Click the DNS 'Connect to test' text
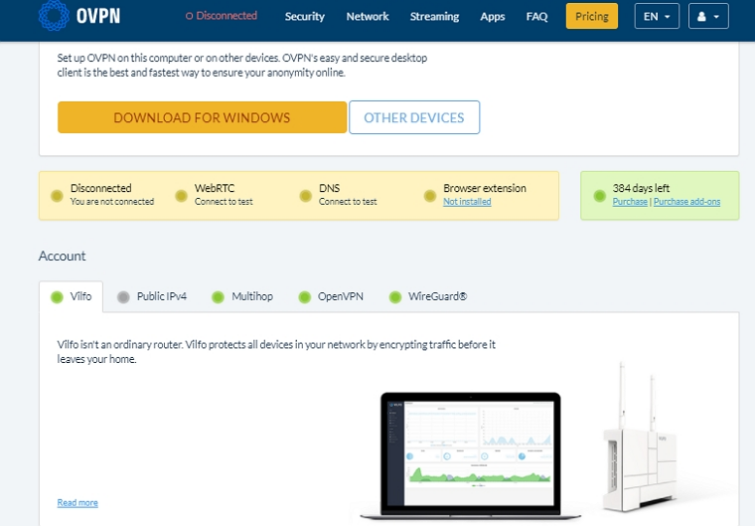The height and width of the screenshot is (526, 755). [x=348, y=202]
